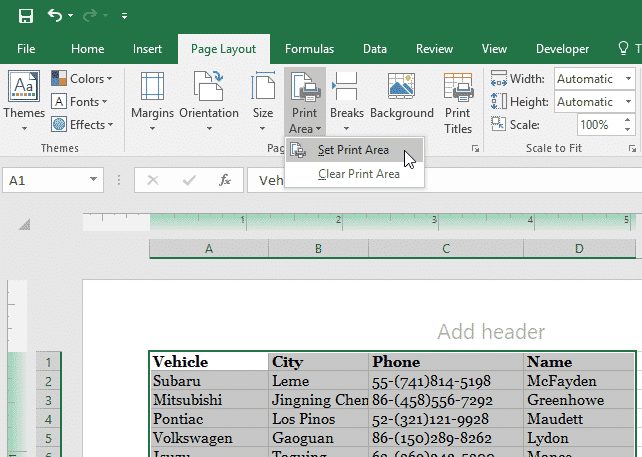This screenshot has height=457, width=642.
Task: Click the City header cell
Action: coord(318,362)
